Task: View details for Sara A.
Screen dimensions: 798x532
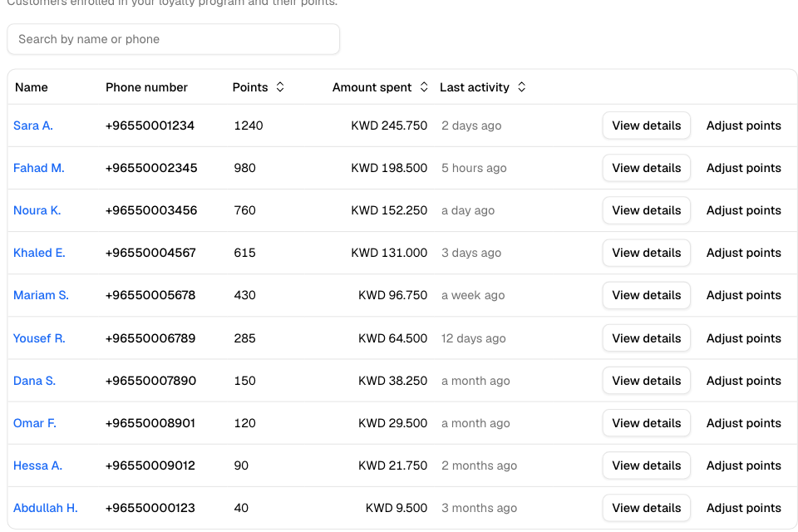Action: coord(647,126)
